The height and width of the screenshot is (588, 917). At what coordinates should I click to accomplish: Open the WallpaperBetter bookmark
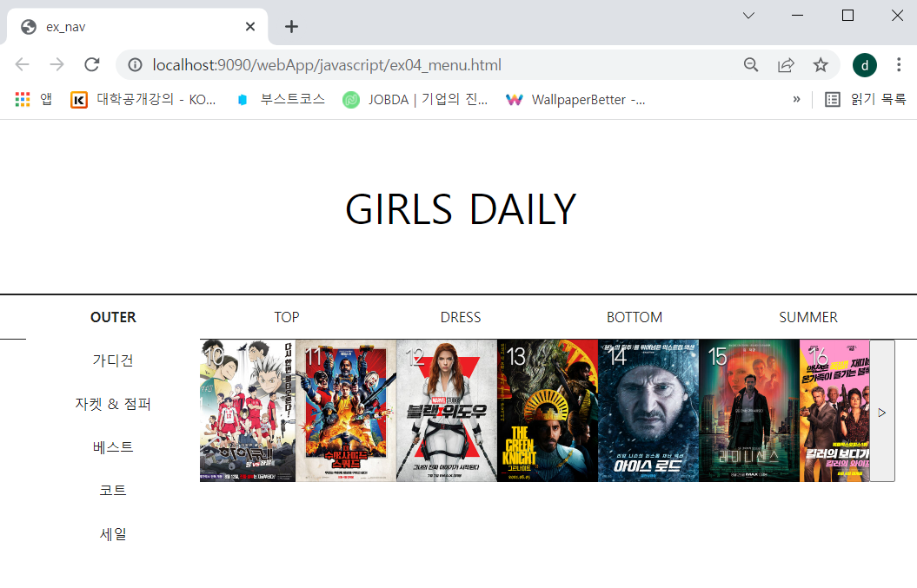576,99
